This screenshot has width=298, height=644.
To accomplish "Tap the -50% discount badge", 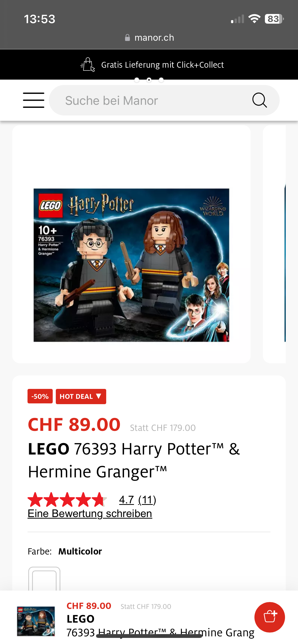I will pyautogui.click(x=40, y=396).
